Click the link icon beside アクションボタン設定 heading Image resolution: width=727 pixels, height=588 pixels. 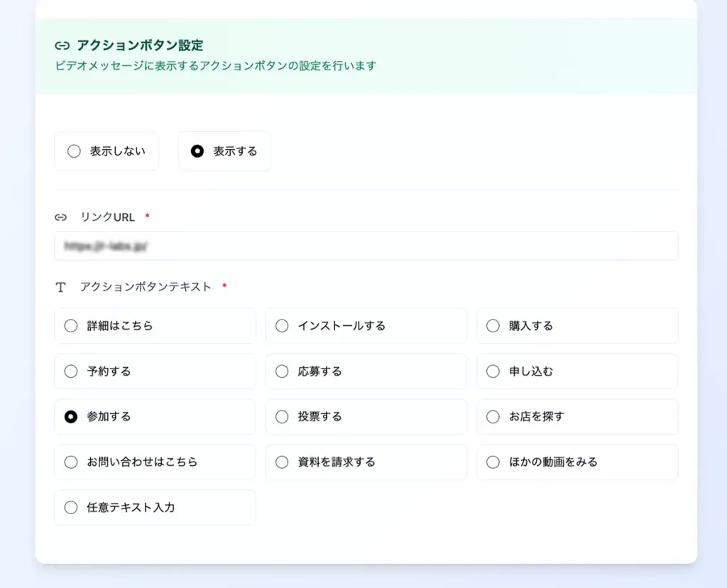tap(62, 45)
